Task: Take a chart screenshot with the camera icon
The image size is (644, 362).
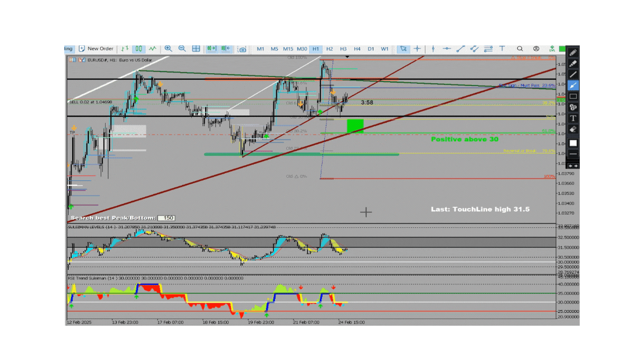Action: click(242, 49)
